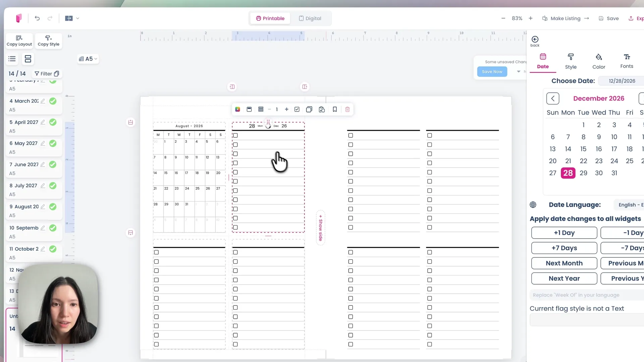Click Make Listing button
The height and width of the screenshot is (362, 644).
coord(566,18)
